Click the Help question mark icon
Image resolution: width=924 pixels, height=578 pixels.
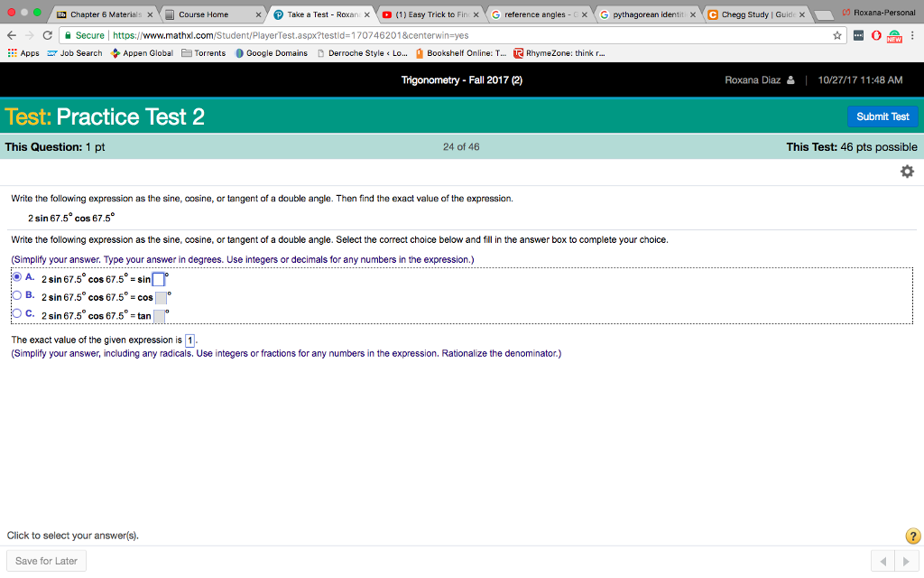coord(912,536)
